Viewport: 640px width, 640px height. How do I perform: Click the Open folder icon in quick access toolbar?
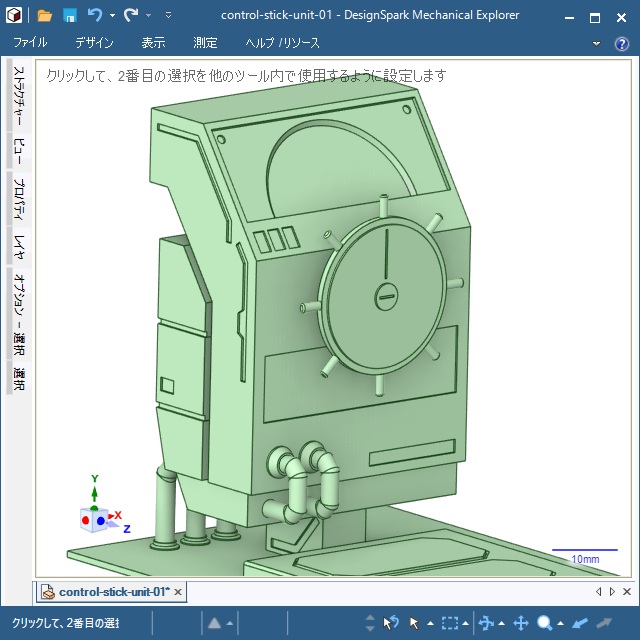point(45,16)
